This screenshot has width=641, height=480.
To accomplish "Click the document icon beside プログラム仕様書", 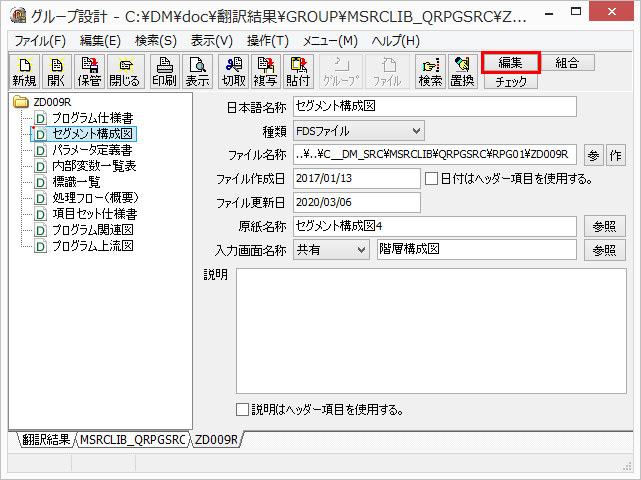I will [40, 118].
